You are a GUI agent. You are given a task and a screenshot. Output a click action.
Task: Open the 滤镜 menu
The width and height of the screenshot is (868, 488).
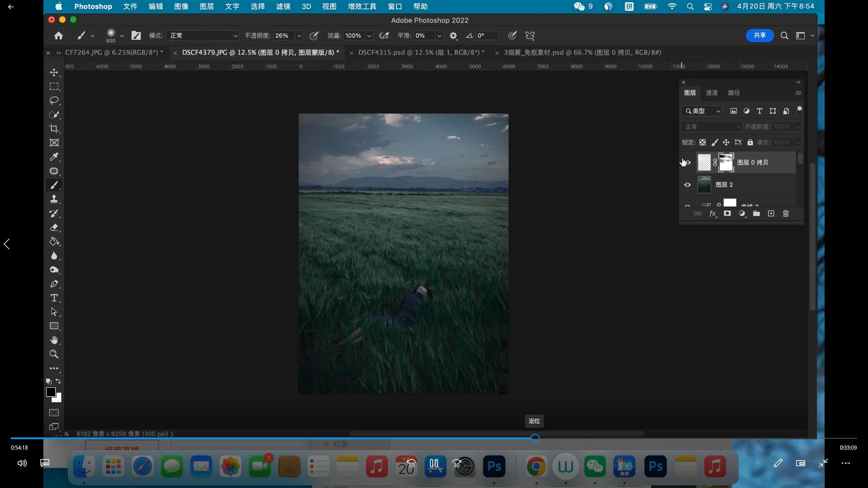283,6
